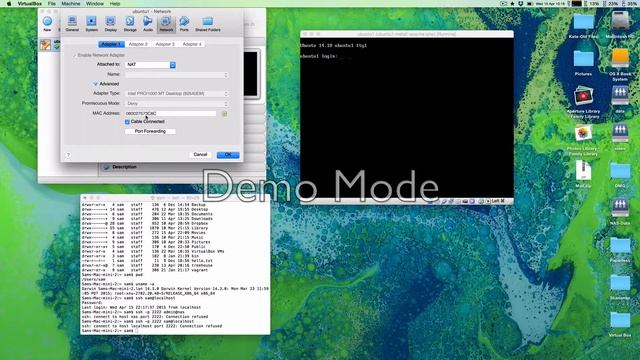The width and height of the screenshot is (640, 360).
Task: Open the Display settings section
Action: click(x=111, y=24)
